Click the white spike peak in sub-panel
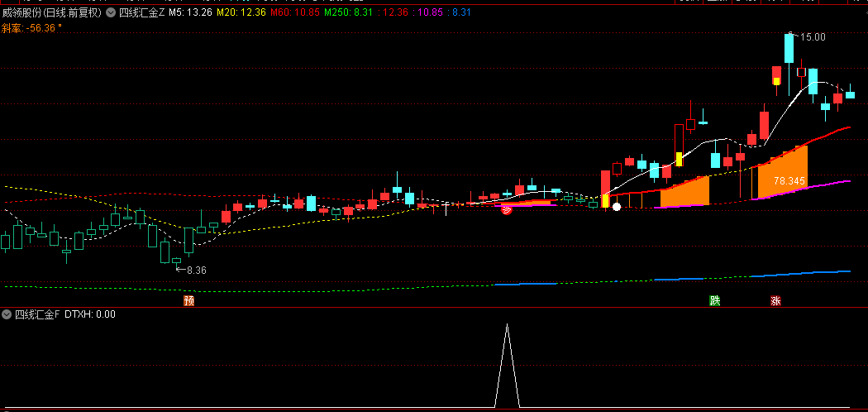Image resolution: width=868 pixels, height=412 pixels. click(x=507, y=325)
